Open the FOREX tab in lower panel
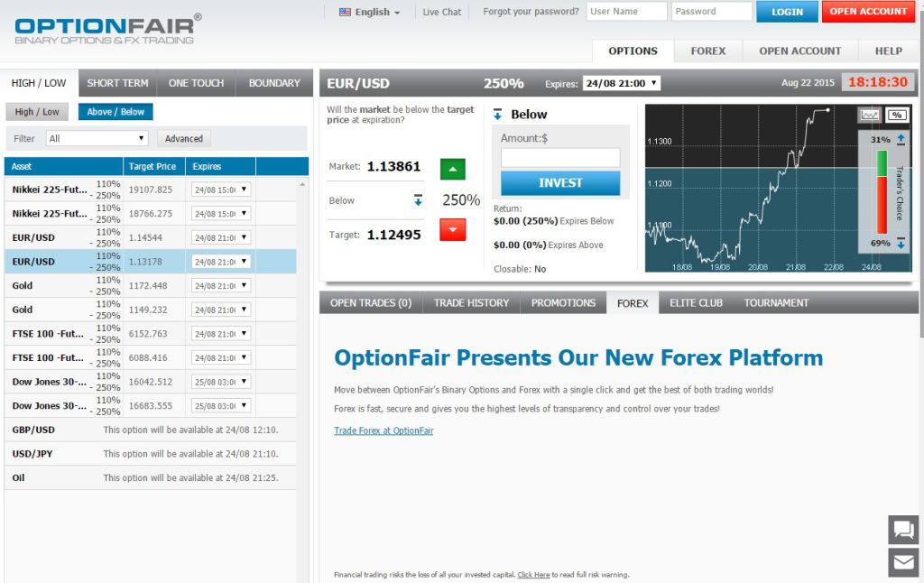 point(633,303)
